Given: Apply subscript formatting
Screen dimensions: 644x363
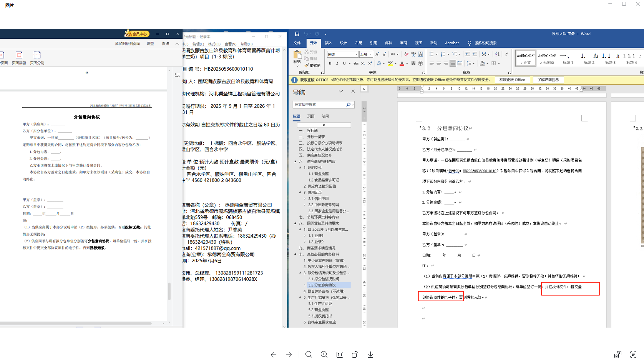Looking at the screenshot, I should click(x=363, y=63).
